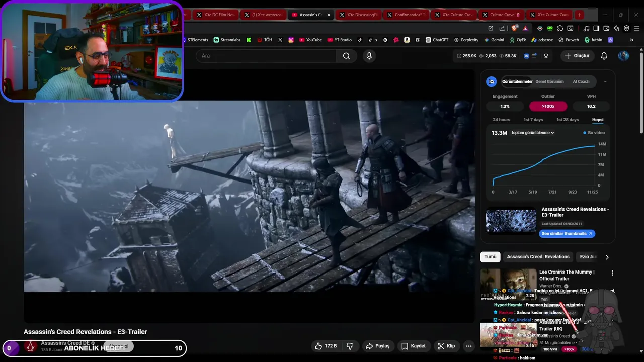Click the Klip button

(x=446, y=346)
